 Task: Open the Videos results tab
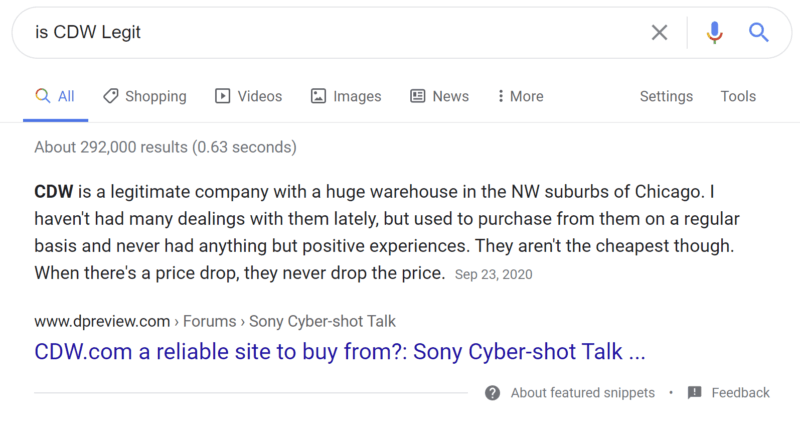pos(259,96)
